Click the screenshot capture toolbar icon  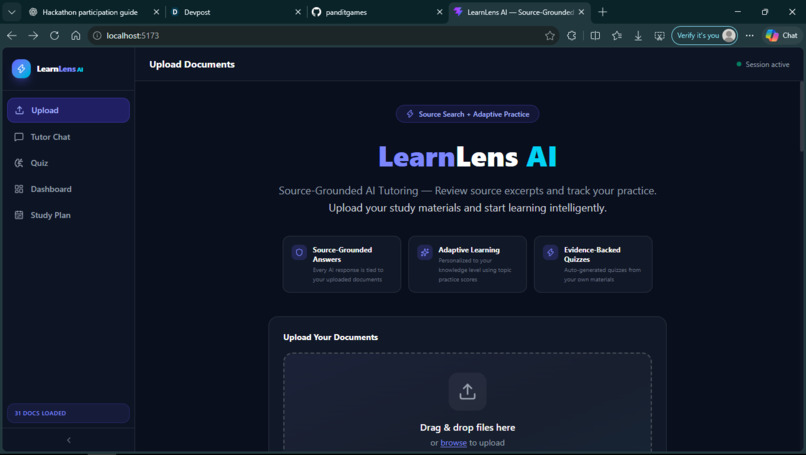click(x=660, y=35)
